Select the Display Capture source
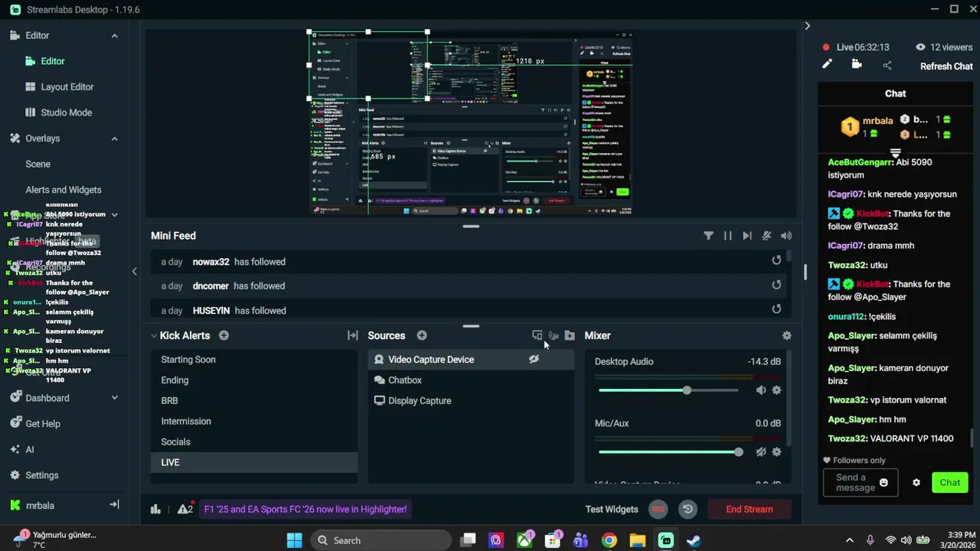Image resolution: width=980 pixels, height=551 pixels. 471,401
